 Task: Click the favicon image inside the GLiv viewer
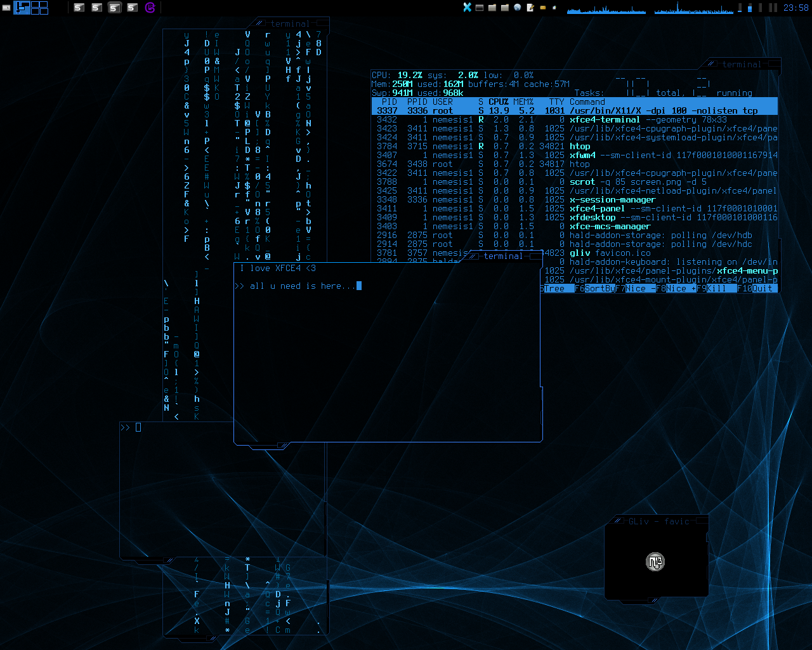click(655, 561)
